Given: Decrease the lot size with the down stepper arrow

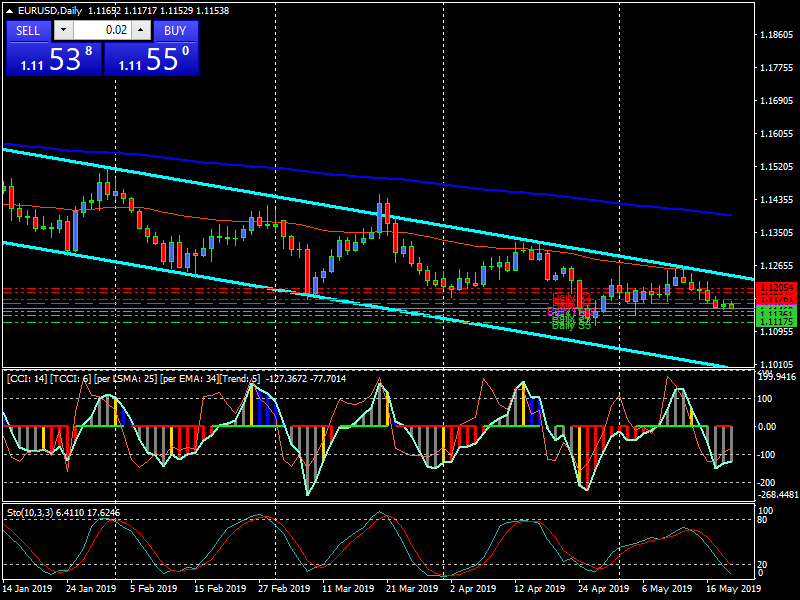Looking at the screenshot, I should tap(62, 31).
